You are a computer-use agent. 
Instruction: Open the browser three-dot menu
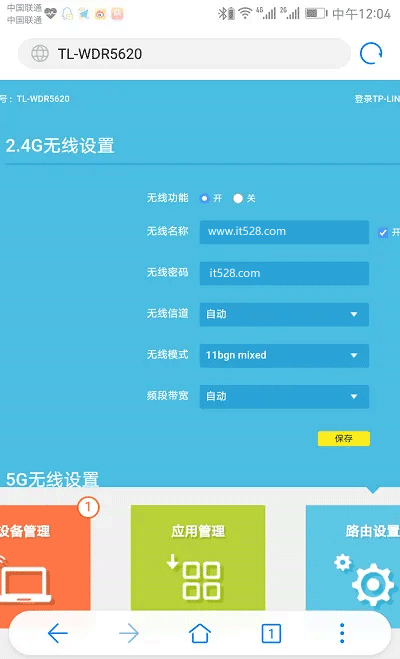point(342,633)
